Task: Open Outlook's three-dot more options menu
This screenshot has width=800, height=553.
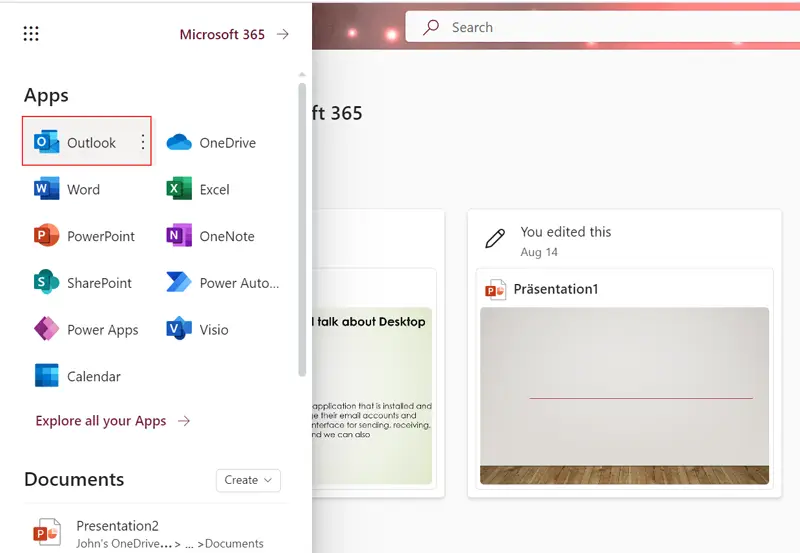Action: click(143, 143)
